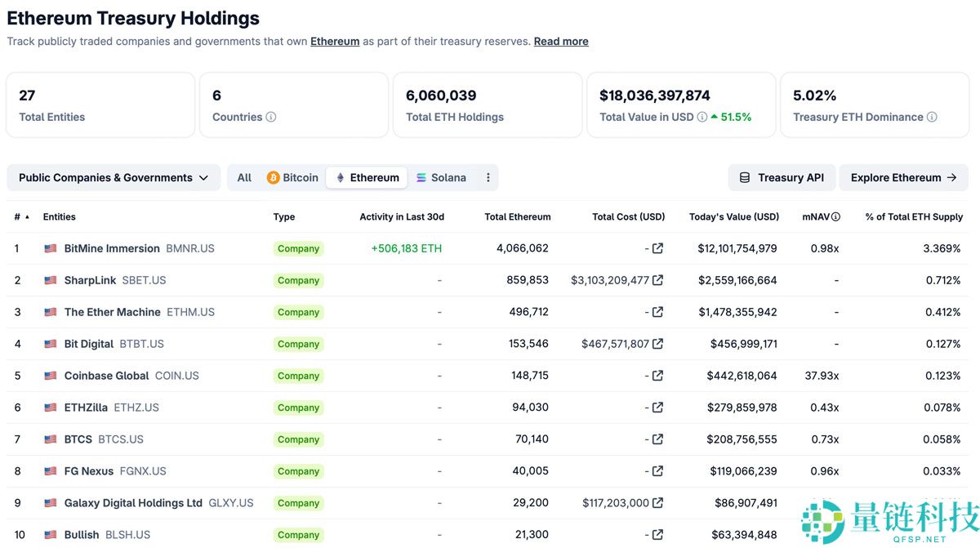980x548 pixels.
Task: Open Galaxy Digital Holdings Ltd link
Action: pyautogui.click(x=133, y=503)
